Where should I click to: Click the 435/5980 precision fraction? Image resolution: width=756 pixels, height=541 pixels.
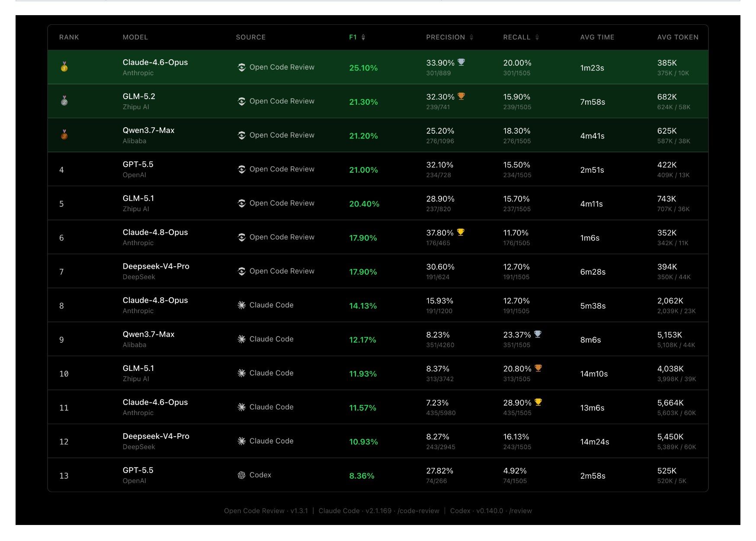point(441,413)
